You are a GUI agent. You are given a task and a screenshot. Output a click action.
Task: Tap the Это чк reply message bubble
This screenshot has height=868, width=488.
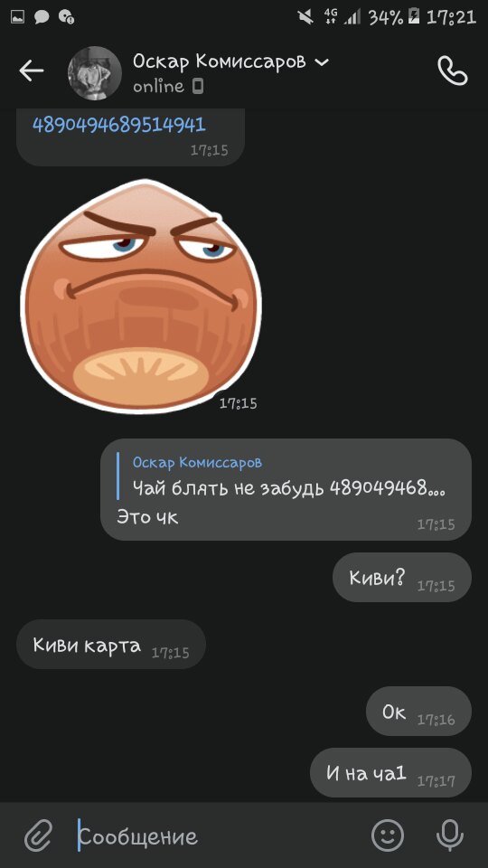286,489
